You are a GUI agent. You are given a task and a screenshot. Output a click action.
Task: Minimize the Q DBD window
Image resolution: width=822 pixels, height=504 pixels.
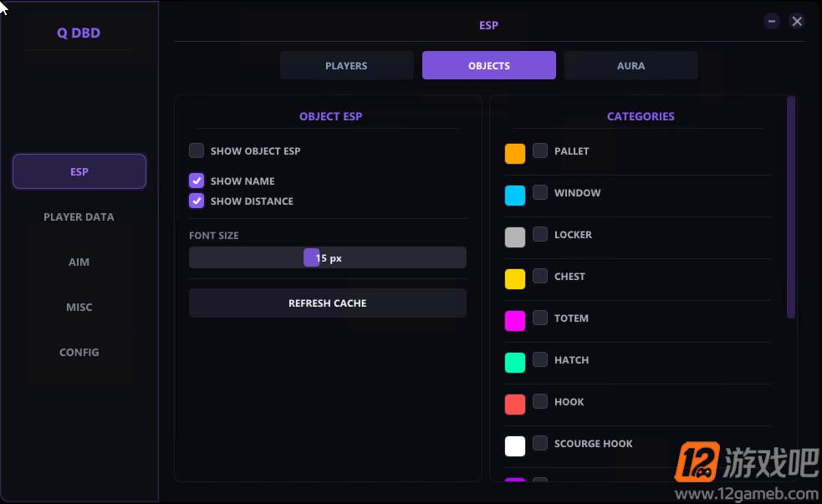click(771, 22)
